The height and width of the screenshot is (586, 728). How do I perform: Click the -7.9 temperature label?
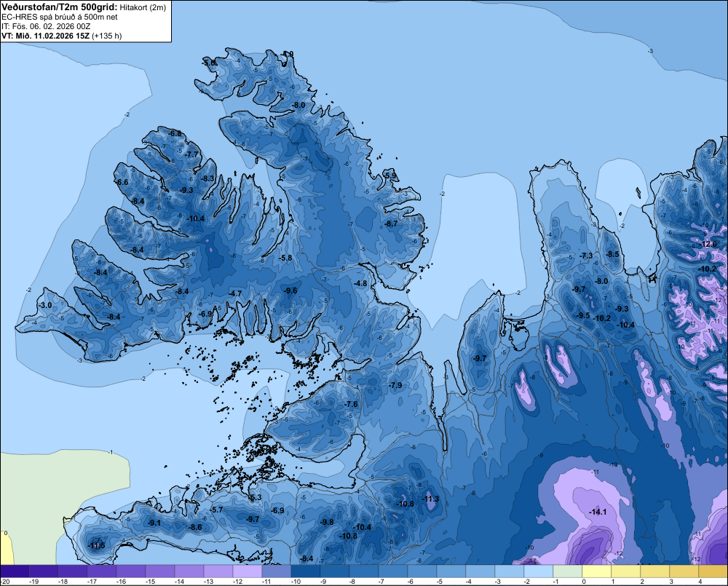point(395,385)
